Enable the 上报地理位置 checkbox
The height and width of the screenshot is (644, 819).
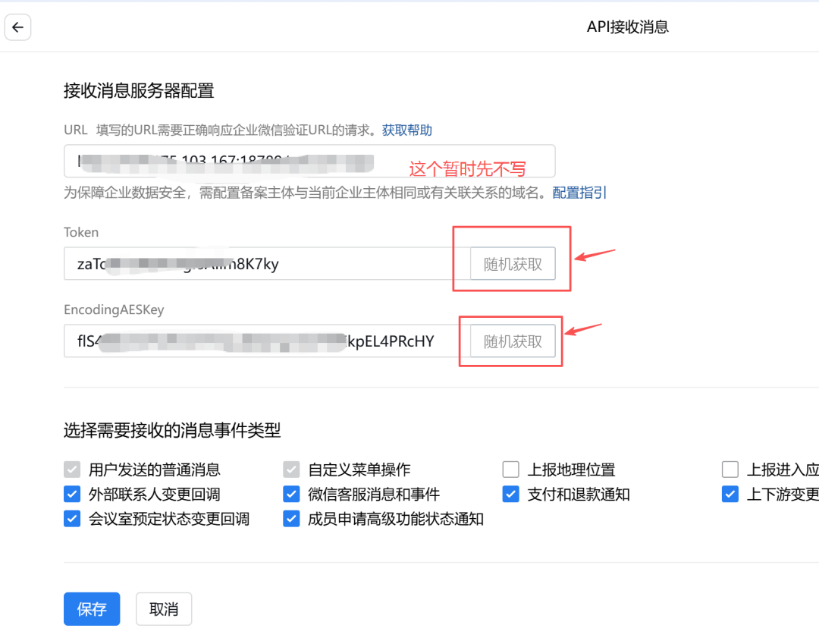pyautogui.click(x=510, y=469)
